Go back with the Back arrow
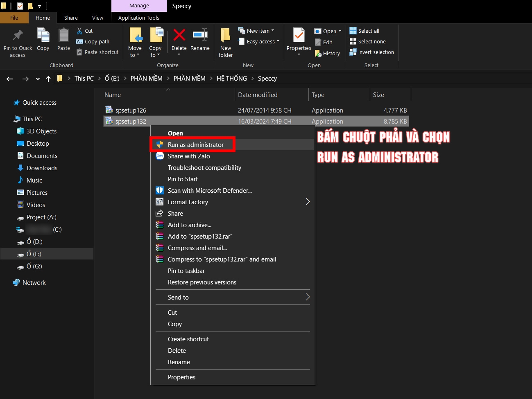Viewport: 532px width, 399px height. tap(10, 79)
